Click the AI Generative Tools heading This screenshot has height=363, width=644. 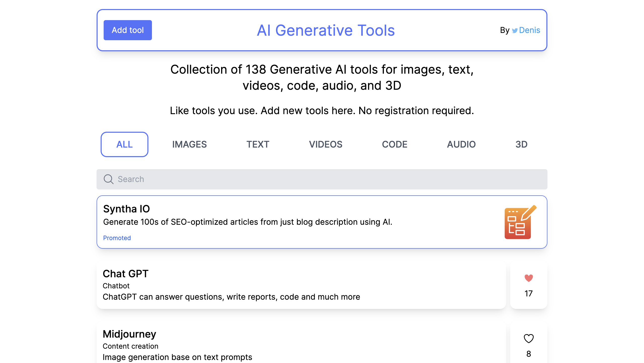pyautogui.click(x=326, y=30)
